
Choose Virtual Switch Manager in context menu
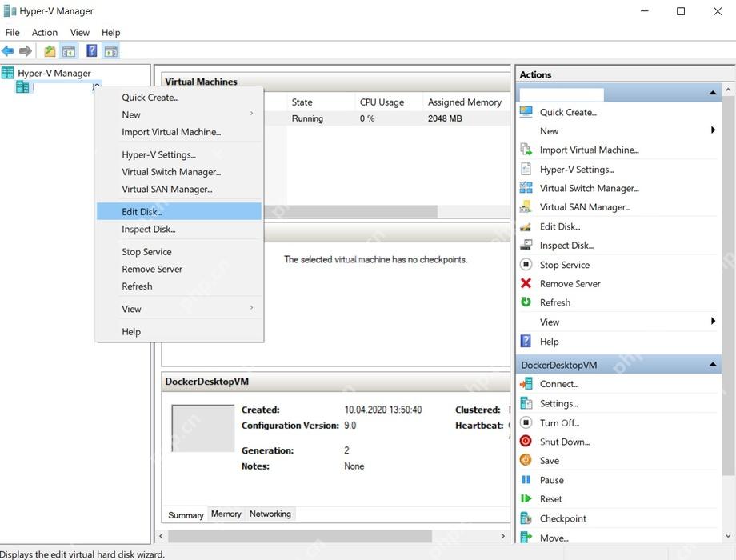point(179,172)
